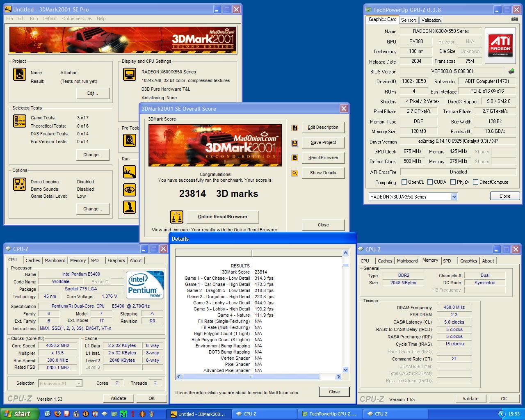Click the Edit Description icon in score dialog

(294, 128)
